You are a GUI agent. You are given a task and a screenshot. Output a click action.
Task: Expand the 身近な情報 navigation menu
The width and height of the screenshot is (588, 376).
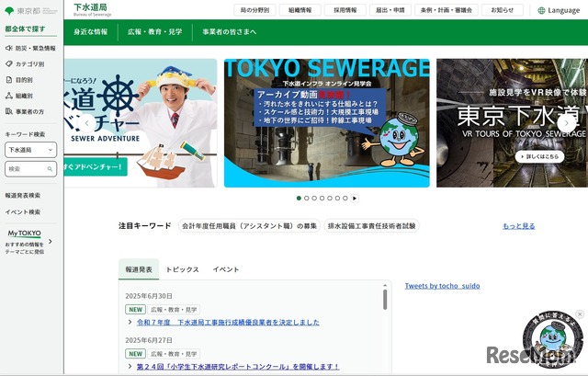tap(91, 32)
